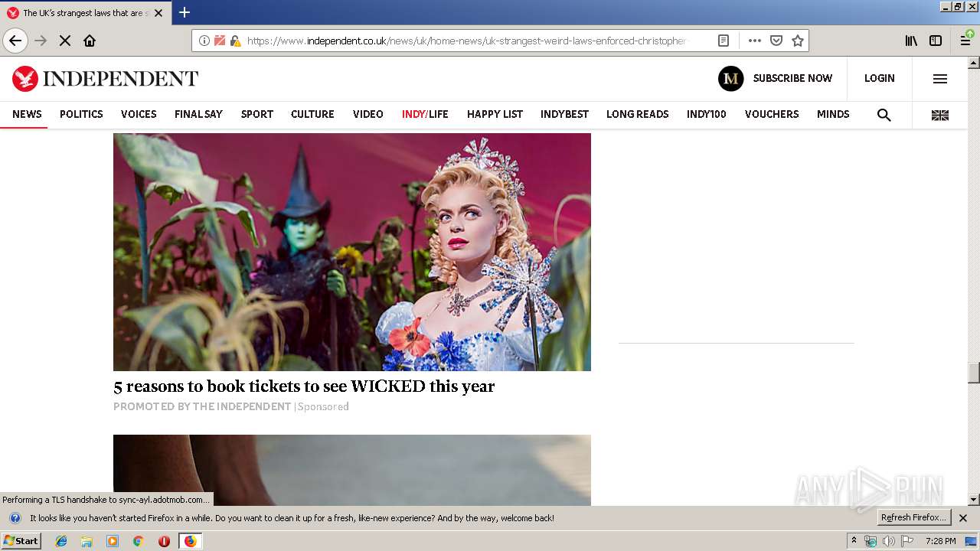The width and height of the screenshot is (980, 551).
Task: Open INDY/LIFE section
Action: (x=425, y=114)
